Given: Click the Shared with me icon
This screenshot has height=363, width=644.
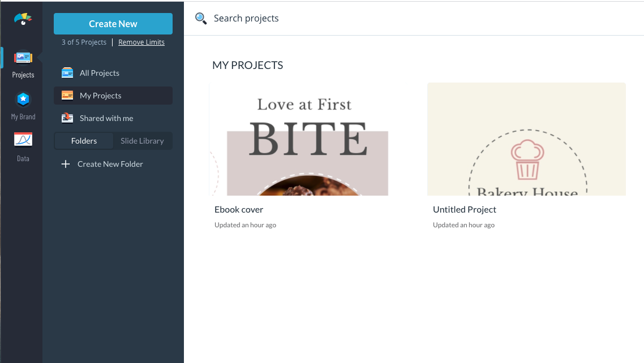Looking at the screenshot, I should pyautogui.click(x=67, y=118).
